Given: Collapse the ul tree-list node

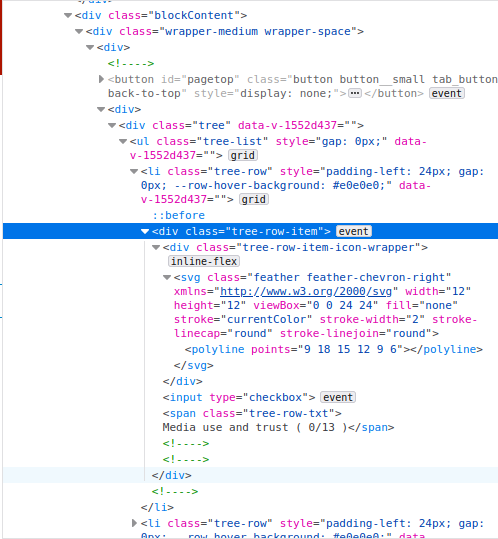Looking at the screenshot, I should [x=123, y=142].
